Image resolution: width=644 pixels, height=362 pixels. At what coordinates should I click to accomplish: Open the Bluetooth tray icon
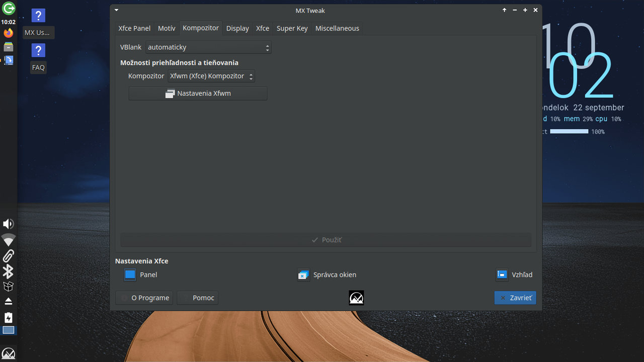pos(9,271)
